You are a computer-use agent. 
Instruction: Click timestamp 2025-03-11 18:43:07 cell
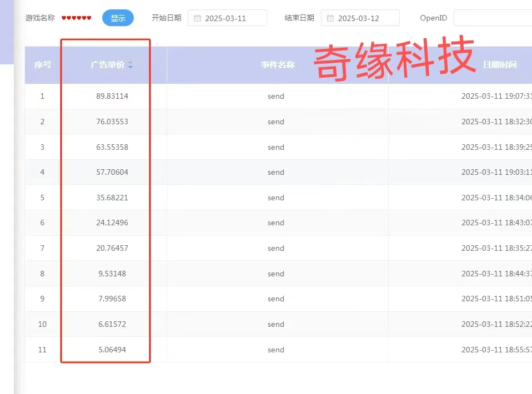coord(496,223)
